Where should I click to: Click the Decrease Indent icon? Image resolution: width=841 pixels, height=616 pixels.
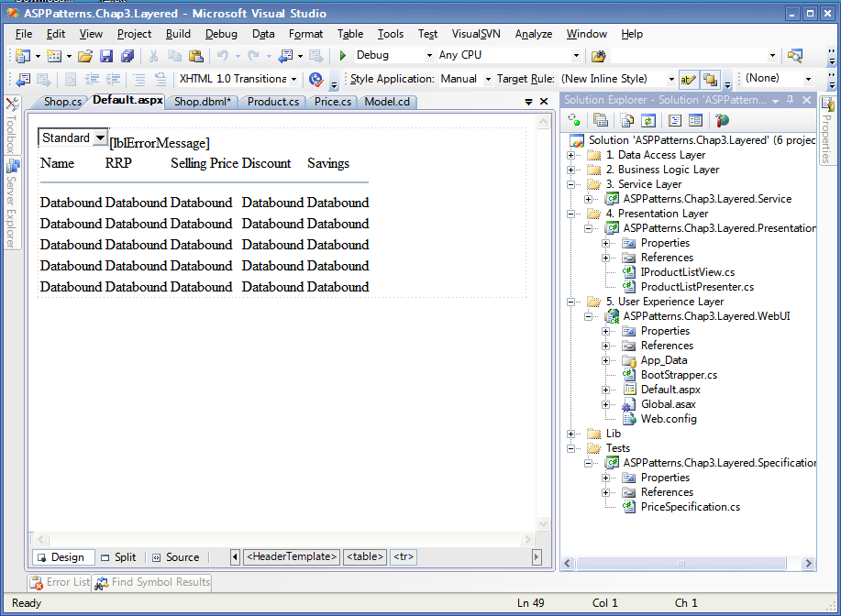pyautogui.click(x=93, y=80)
